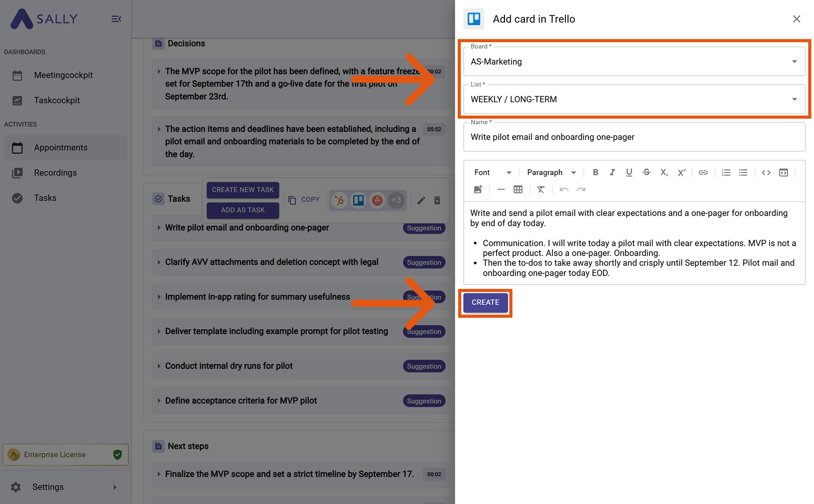Image resolution: width=814 pixels, height=504 pixels.
Task: Clear text formatting
Action: click(541, 190)
